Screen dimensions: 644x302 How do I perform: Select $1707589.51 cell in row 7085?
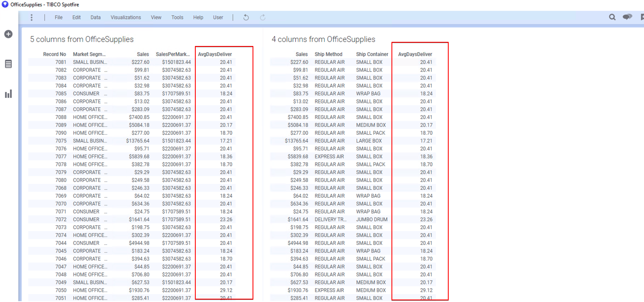point(176,94)
